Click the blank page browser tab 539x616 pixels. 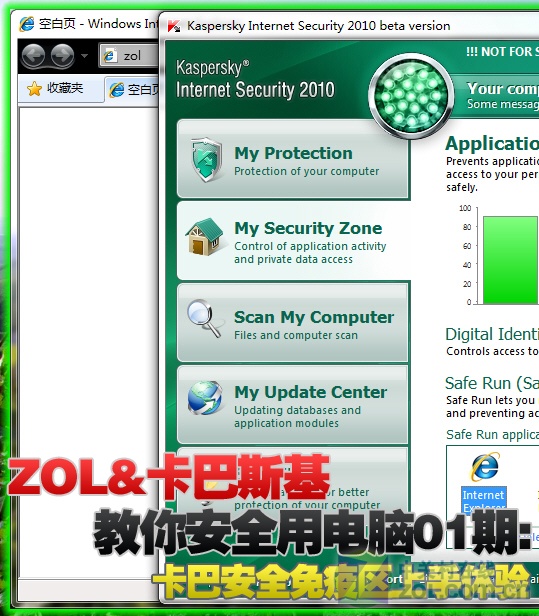click(132, 90)
